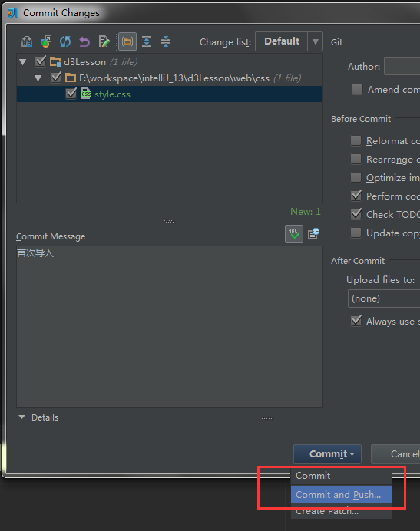Click the d3Lesson module folder icon

55,61
